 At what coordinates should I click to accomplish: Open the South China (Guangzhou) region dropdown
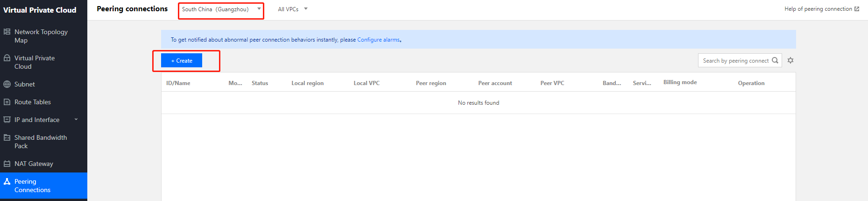coord(221,9)
